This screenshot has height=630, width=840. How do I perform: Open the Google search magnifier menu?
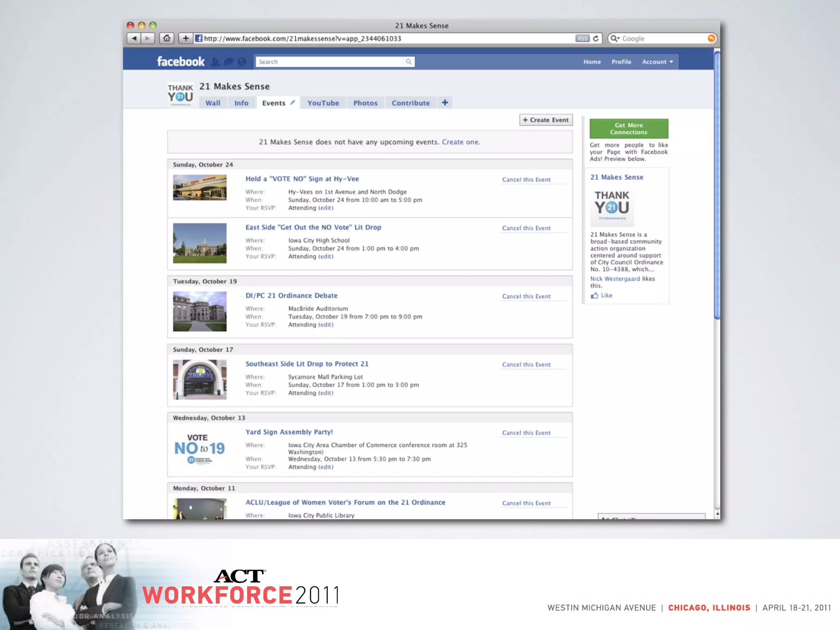click(615, 39)
